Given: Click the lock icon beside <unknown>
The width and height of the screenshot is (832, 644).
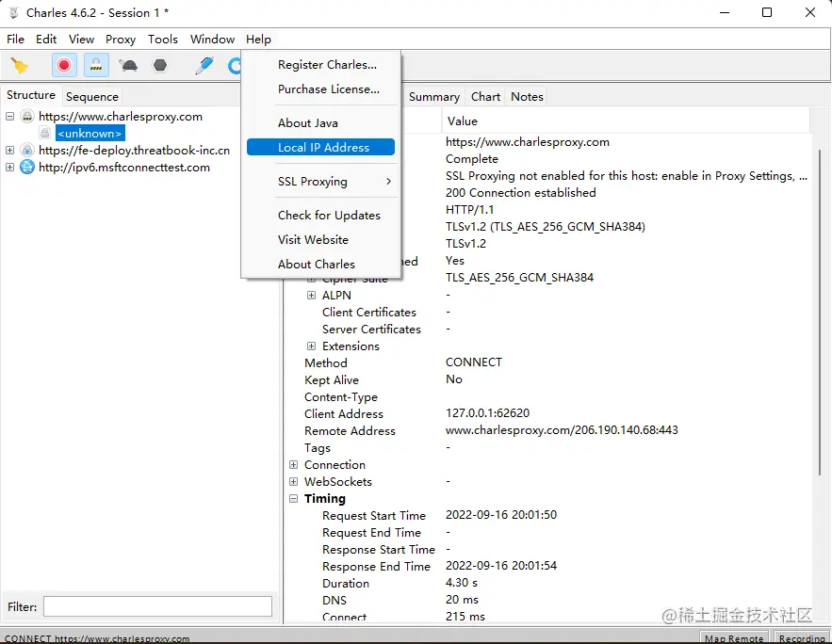Looking at the screenshot, I should (45, 133).
